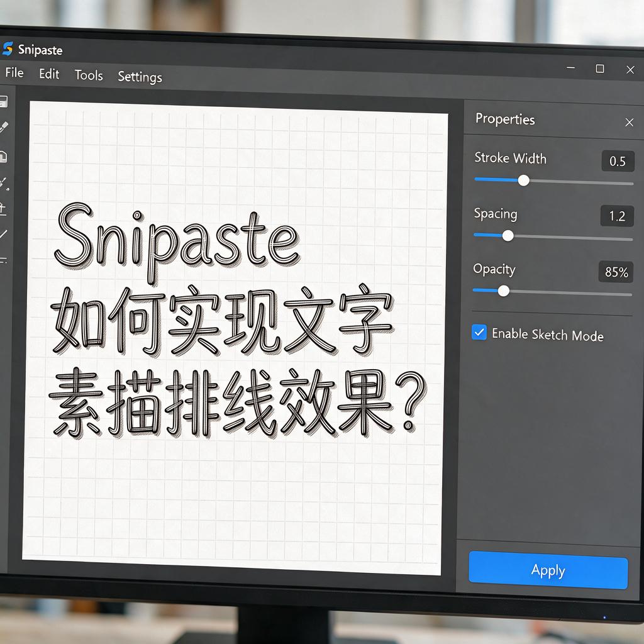
Task: Click the "Stroke Width" label
Action: click(511, 158)
